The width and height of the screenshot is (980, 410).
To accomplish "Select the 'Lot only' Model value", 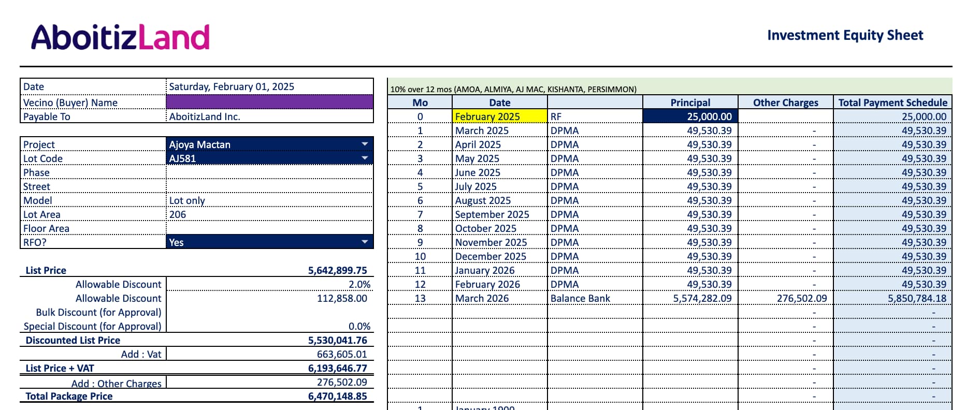I will (x=269, y=200).
